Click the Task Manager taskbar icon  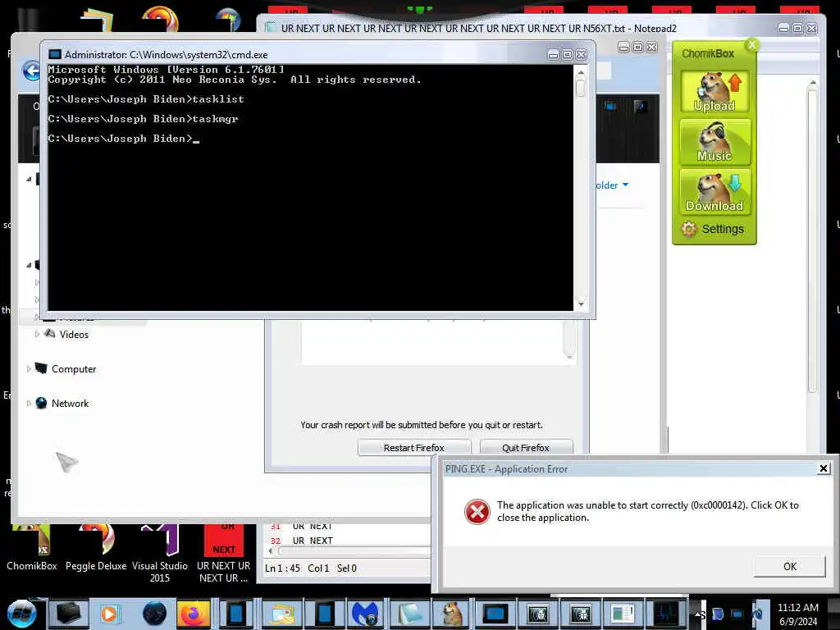(666, 614)
